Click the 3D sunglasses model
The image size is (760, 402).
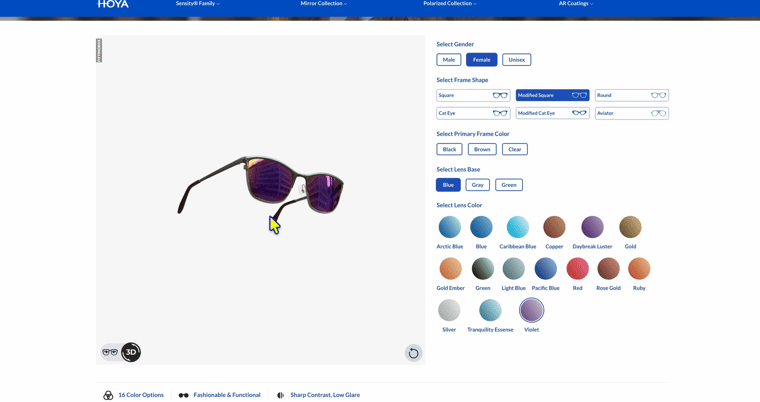(262, 187)
